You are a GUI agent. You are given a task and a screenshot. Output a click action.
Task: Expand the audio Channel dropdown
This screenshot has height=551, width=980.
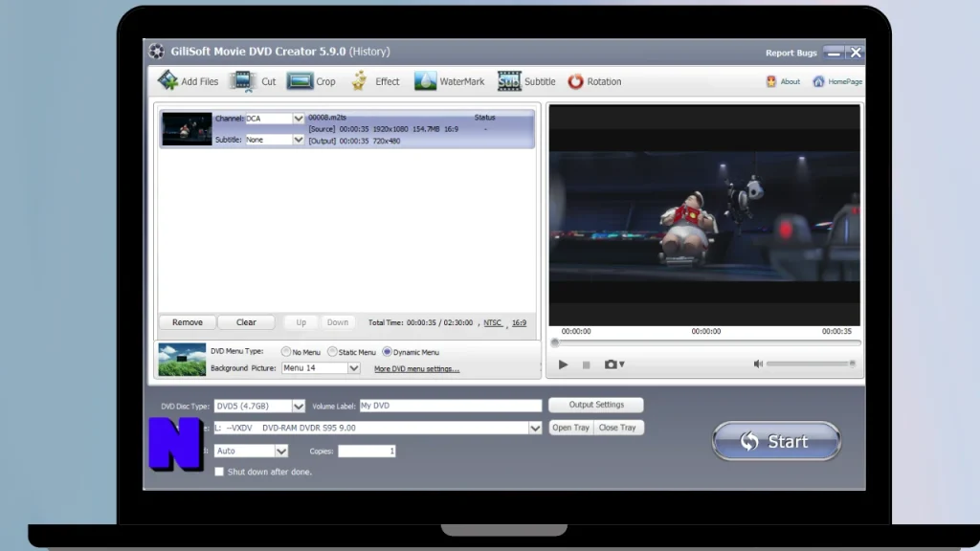tap(299, 118)
